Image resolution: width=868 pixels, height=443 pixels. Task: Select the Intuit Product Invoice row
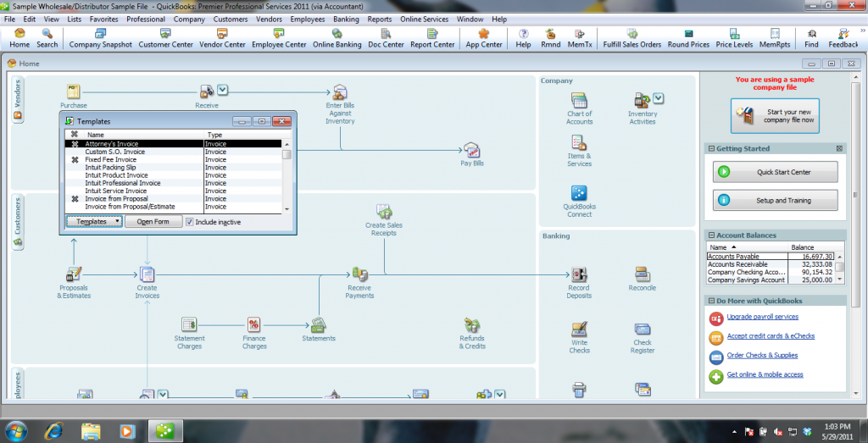click(x=175, y=175)
